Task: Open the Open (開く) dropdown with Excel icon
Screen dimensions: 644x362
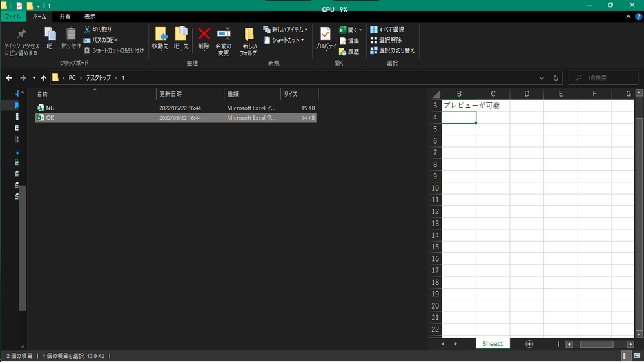Action: [350, 30]
